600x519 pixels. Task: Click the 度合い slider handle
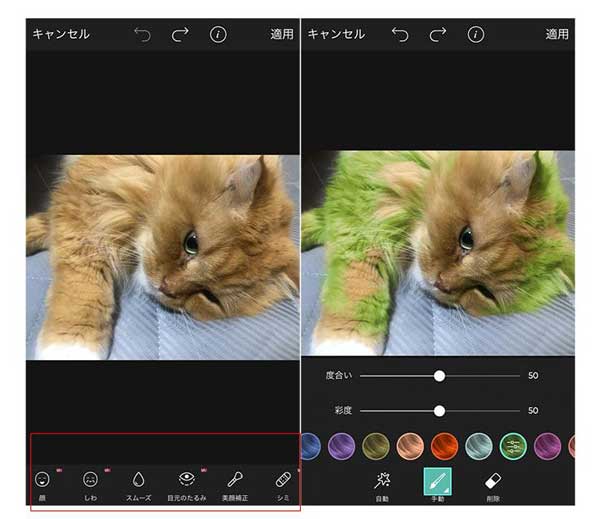tap(439, 376)
